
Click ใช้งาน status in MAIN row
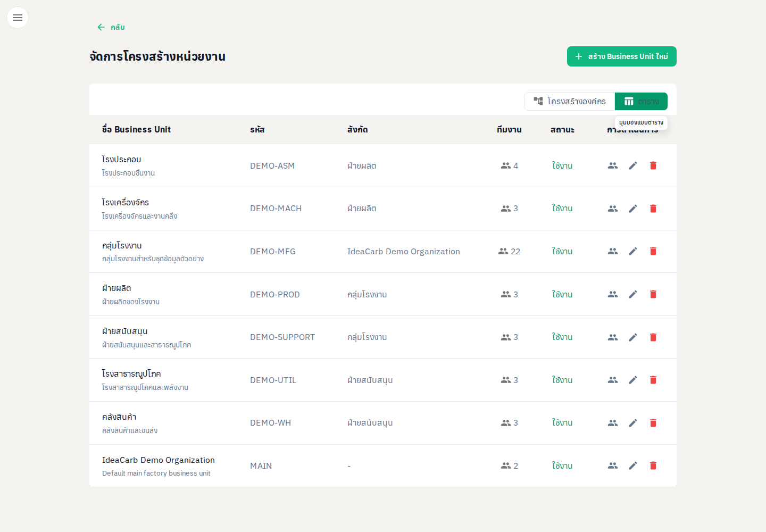[x=562, y=466]
